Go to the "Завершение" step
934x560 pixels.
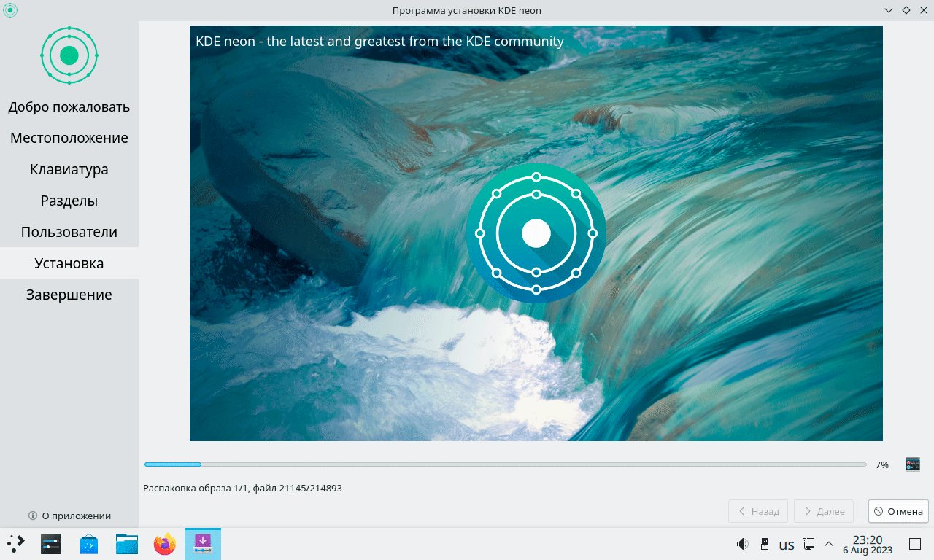pos(69,295)
